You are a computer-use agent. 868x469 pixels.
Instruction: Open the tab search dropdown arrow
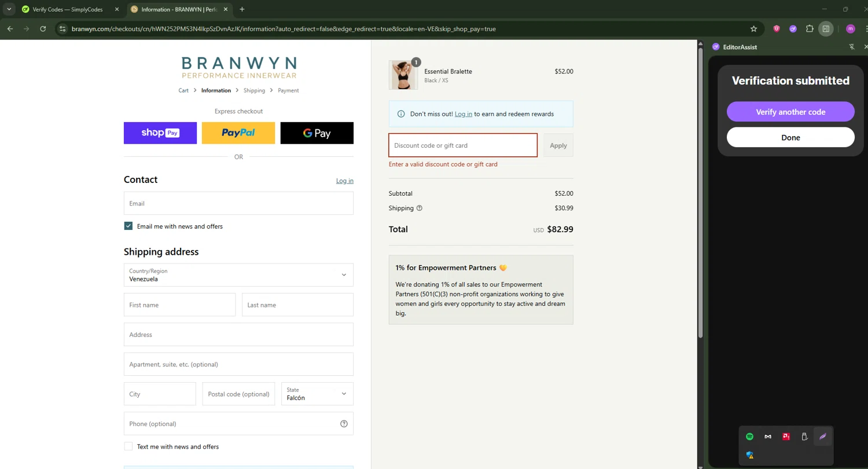click(x=9, y=9)
